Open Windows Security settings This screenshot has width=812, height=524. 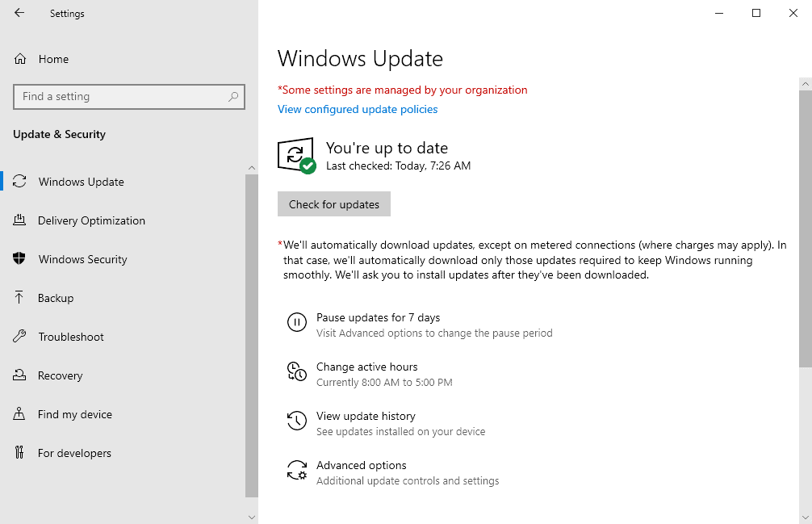pos(19,258)
